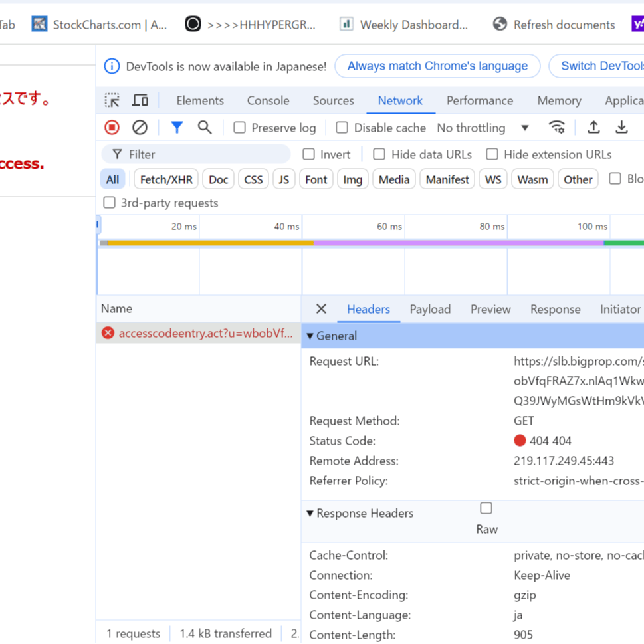Toggle the network filter funnel icon
The image size is (644, 644).
pos(176,127)
